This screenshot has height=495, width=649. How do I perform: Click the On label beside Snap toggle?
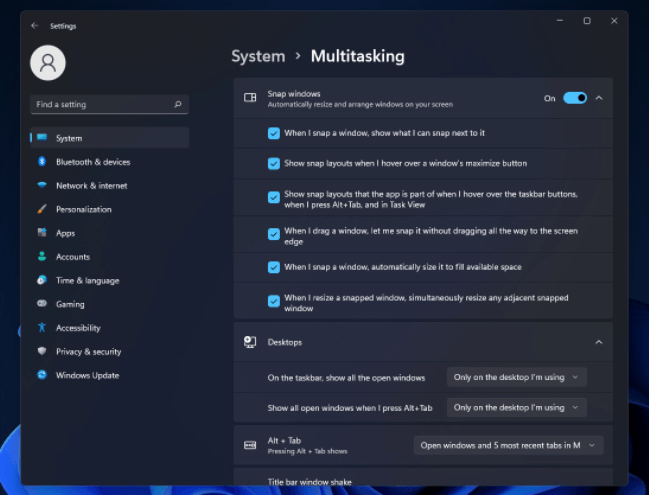(x=549, y=99)
